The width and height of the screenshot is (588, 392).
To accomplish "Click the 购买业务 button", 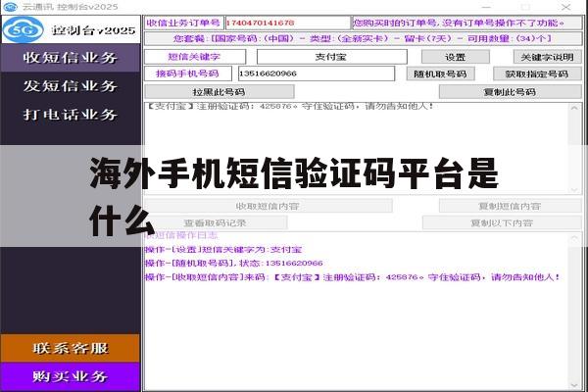I will pyautogui.click(x=71, y=376).
